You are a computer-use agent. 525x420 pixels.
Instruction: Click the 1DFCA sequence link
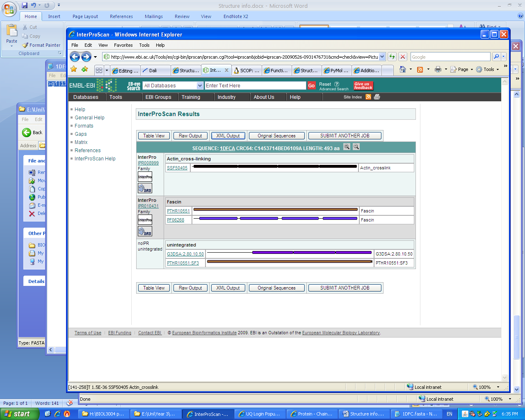(x=227, y=148)
